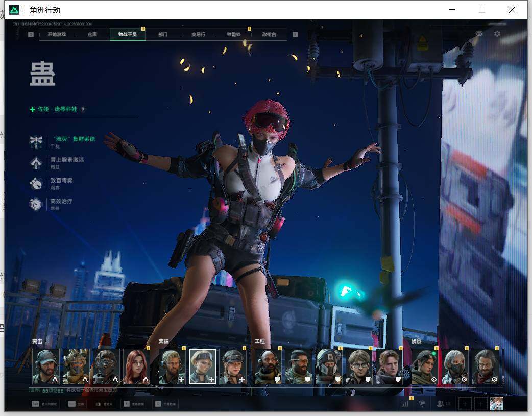Viewport: 532px width, 416px height.
Task: Pick the 工程 operator in full-face helmet
Action: [x=329, y=366]
